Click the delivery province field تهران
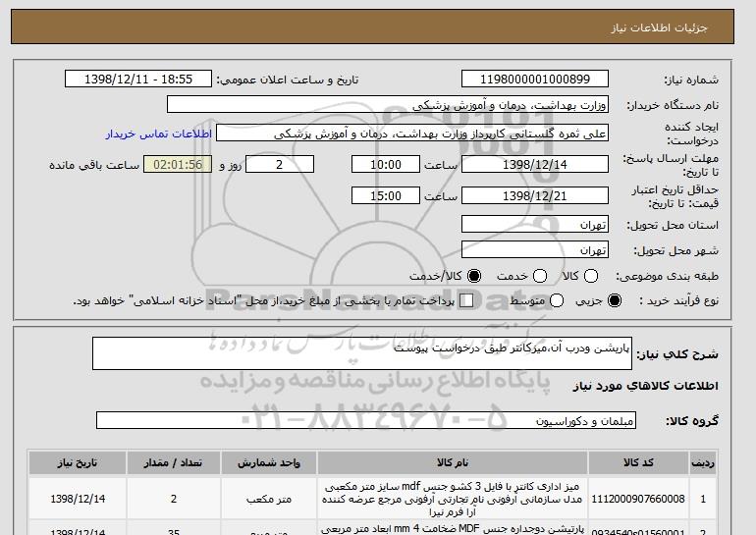Screen dimensions: 756x535 pos(535,225)
